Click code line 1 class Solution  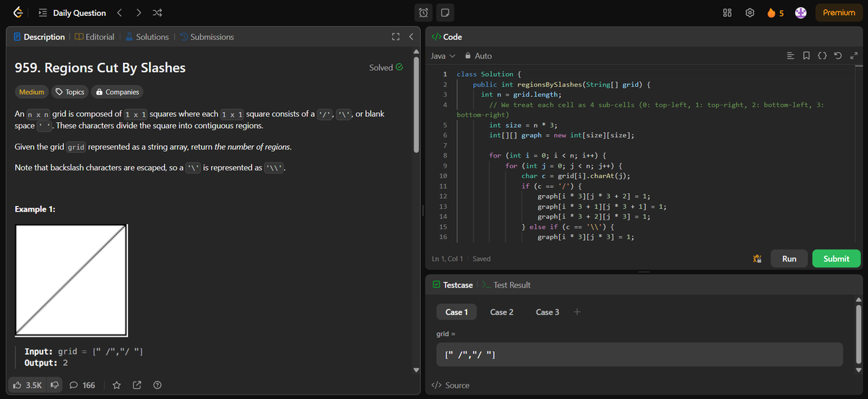click(488, 74)
